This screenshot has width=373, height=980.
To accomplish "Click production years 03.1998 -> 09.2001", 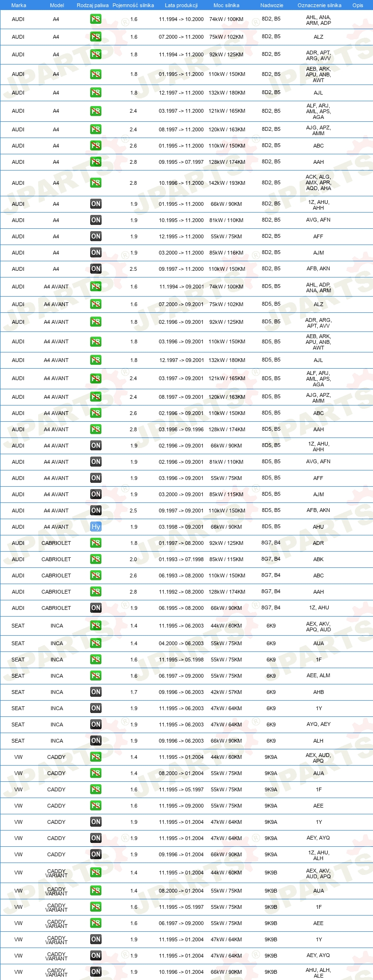I will point(181,527).
